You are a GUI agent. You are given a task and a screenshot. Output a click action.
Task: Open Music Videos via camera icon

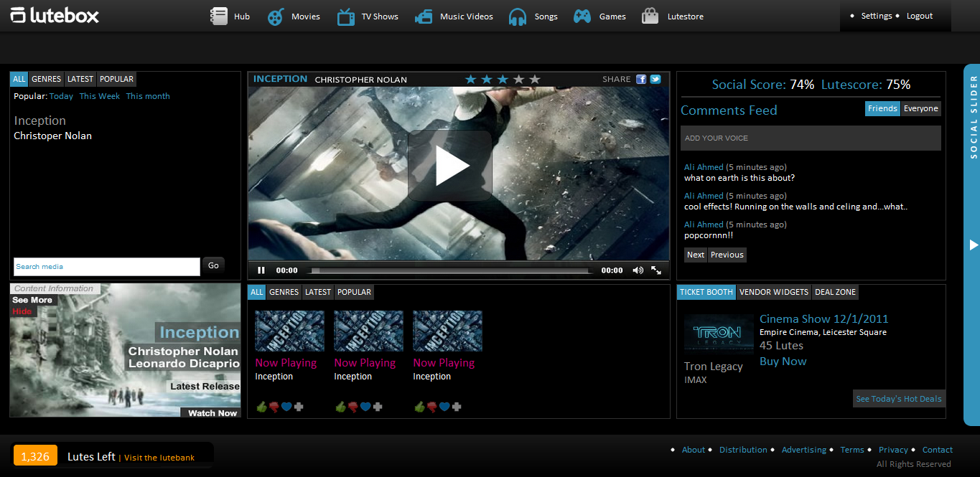(x=424, y=16)
